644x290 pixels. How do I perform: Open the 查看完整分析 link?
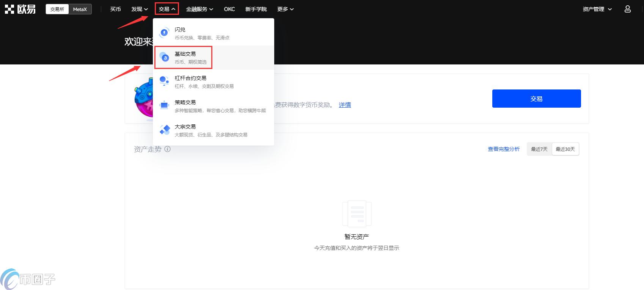click(x=504, y=149)
